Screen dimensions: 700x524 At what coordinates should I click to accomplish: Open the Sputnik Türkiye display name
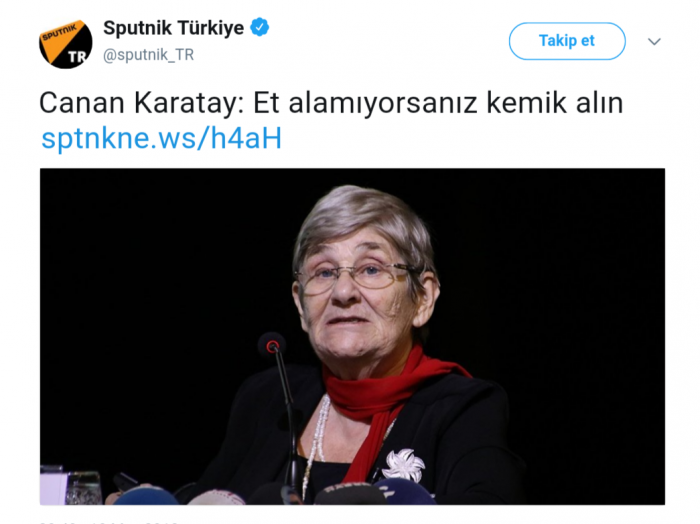click(173, 28)
